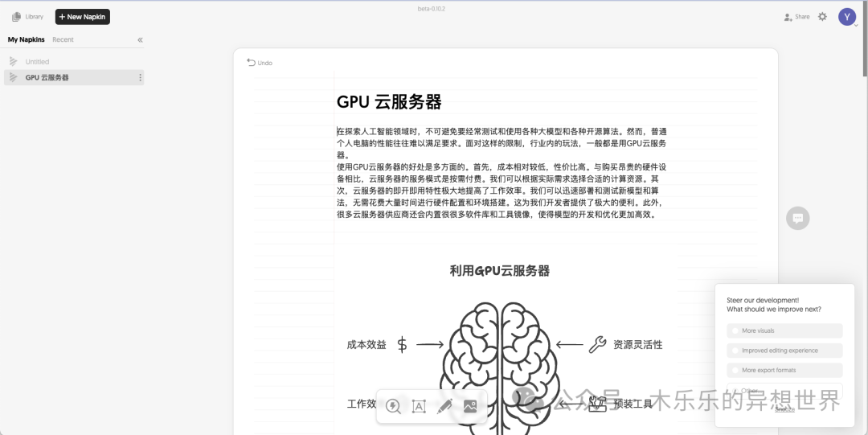
Task: Click the Untitled napkin icon
Action: 14,61
